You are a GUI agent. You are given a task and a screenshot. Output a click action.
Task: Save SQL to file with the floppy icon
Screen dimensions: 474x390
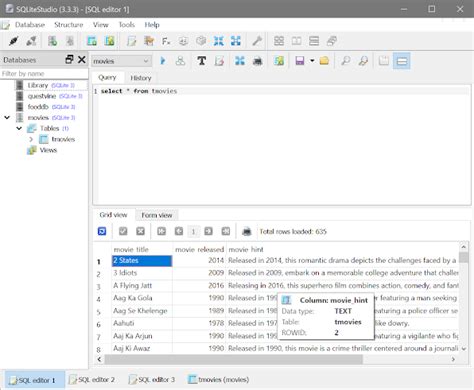tap(300, 61)
